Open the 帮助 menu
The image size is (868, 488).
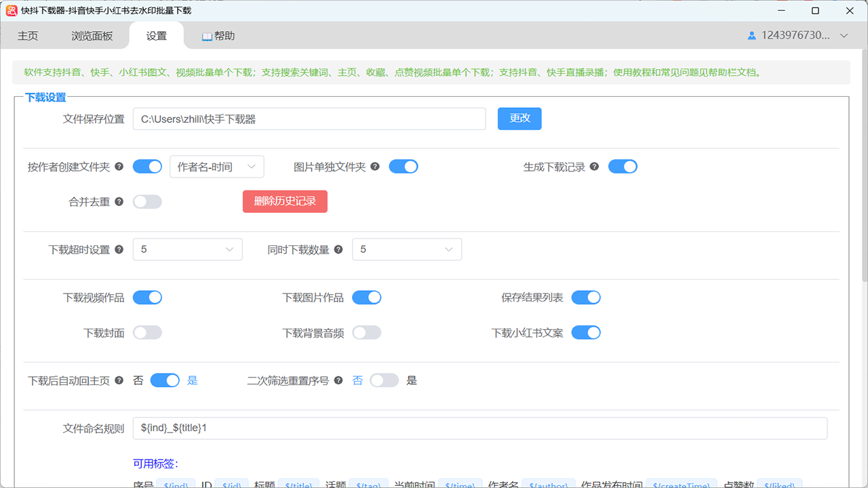[x=218, y=35]
